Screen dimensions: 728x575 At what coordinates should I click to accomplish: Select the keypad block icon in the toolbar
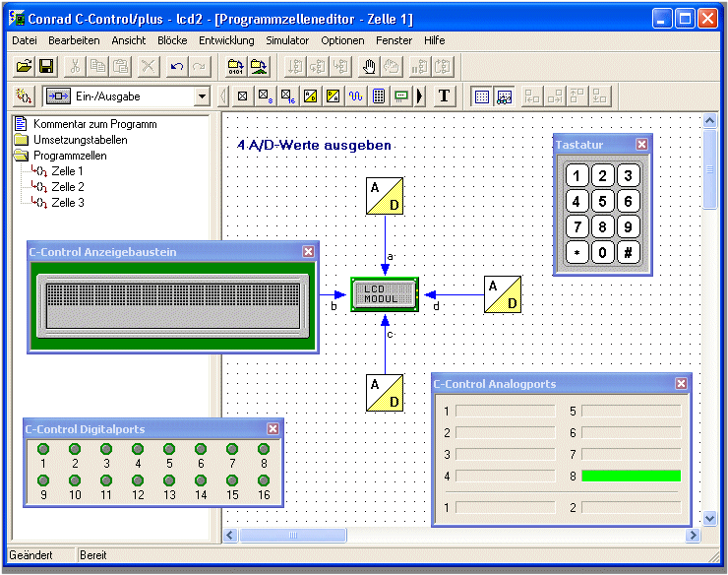tap(379, 96)
